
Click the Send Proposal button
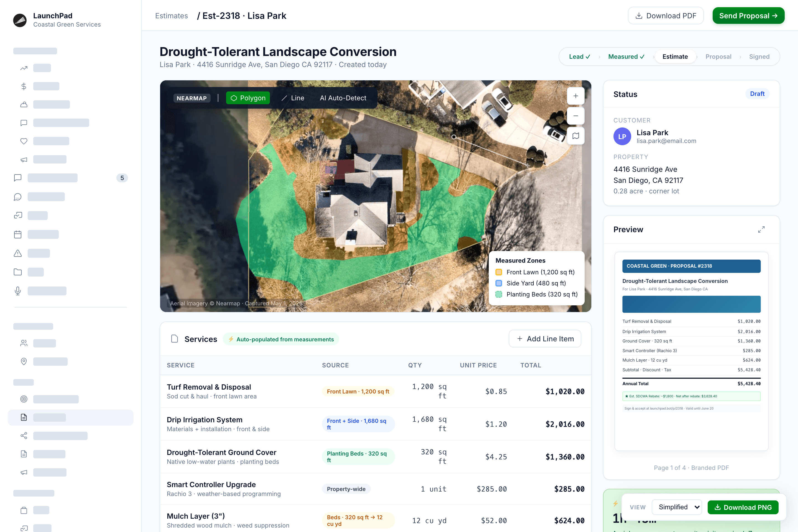pos(748,16)
